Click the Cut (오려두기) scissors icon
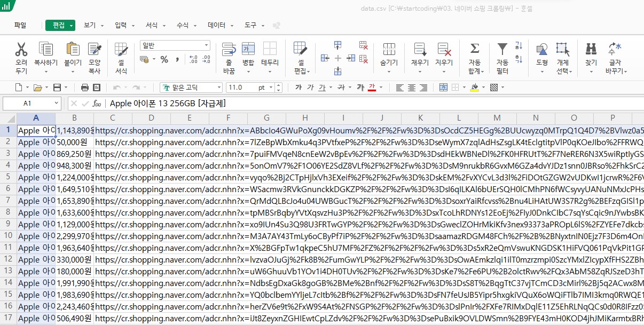The width and height of the screenshot is (644, 325). click(x=21, y=50)
